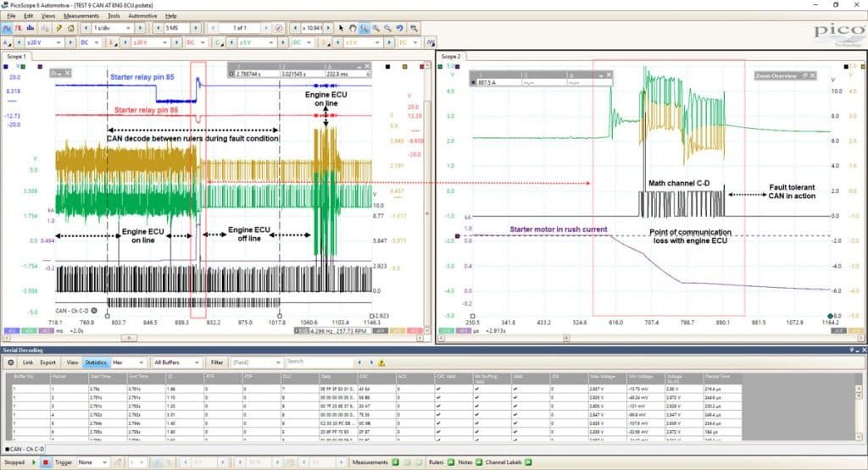Close the Zoom Overview panel
The width and height of the screenshot is (868, 470).
click(x=813, y=75)
